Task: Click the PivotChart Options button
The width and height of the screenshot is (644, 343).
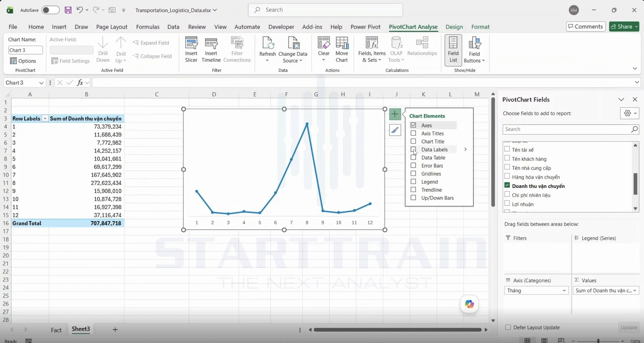Action: (23, 61)
